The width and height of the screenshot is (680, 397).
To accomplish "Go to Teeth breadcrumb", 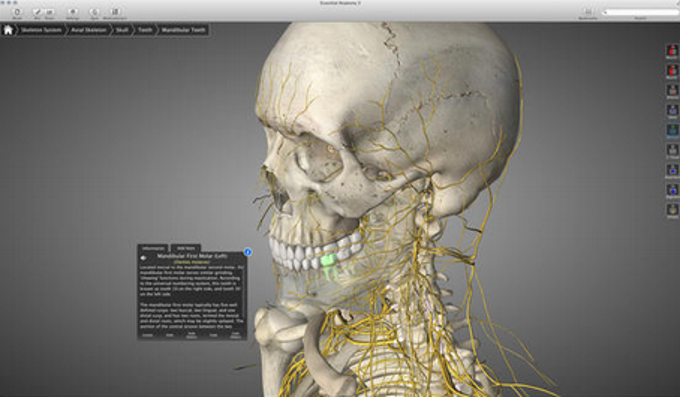I will (x=145, y=30).
